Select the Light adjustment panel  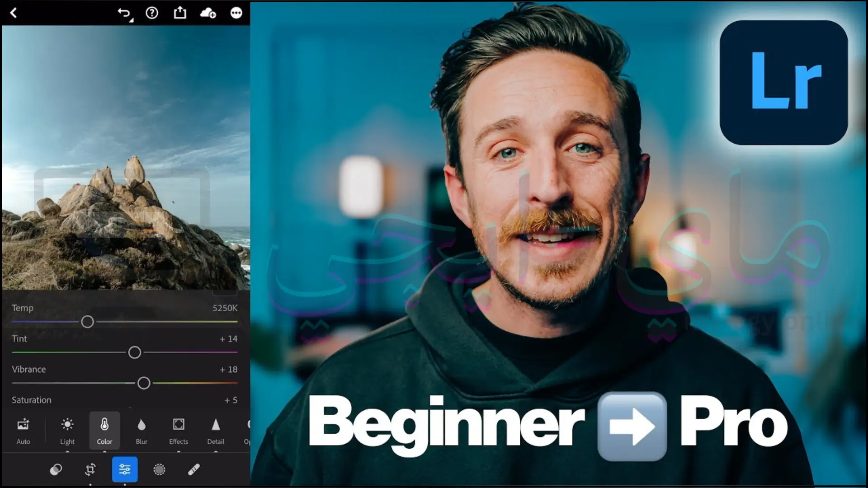67,429
